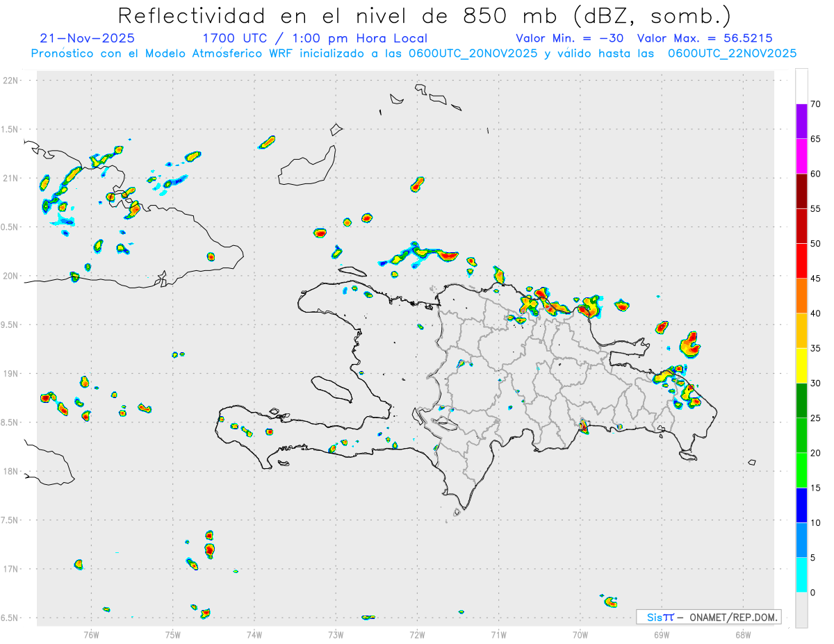Click the '76W' longitude label
This screenshot has height=644, width=834.
point(91,634)
